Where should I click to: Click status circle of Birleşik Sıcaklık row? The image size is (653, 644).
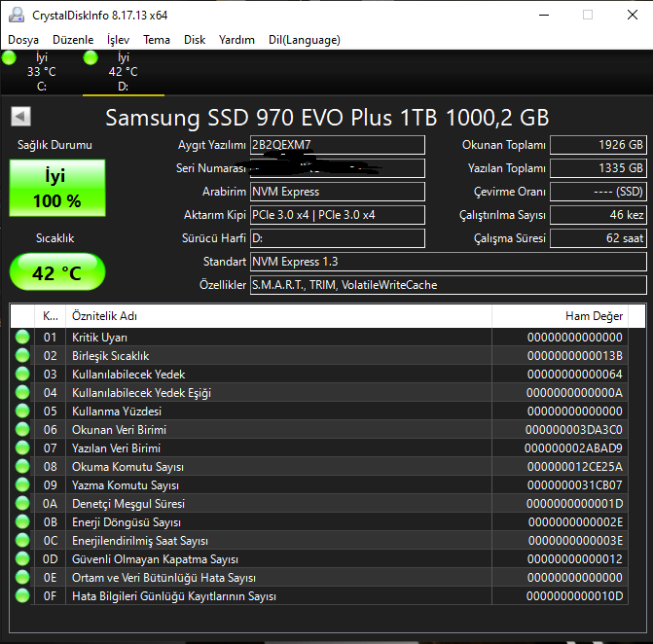(22, 355)
